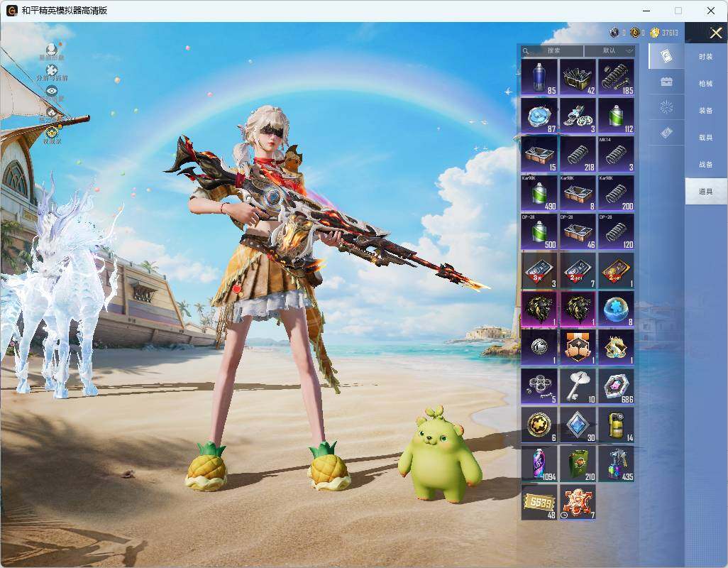Click the character avatar reset icon at top left
This screenshot has height=568, width=728.
pyautogui.click(x=52, y=49)
